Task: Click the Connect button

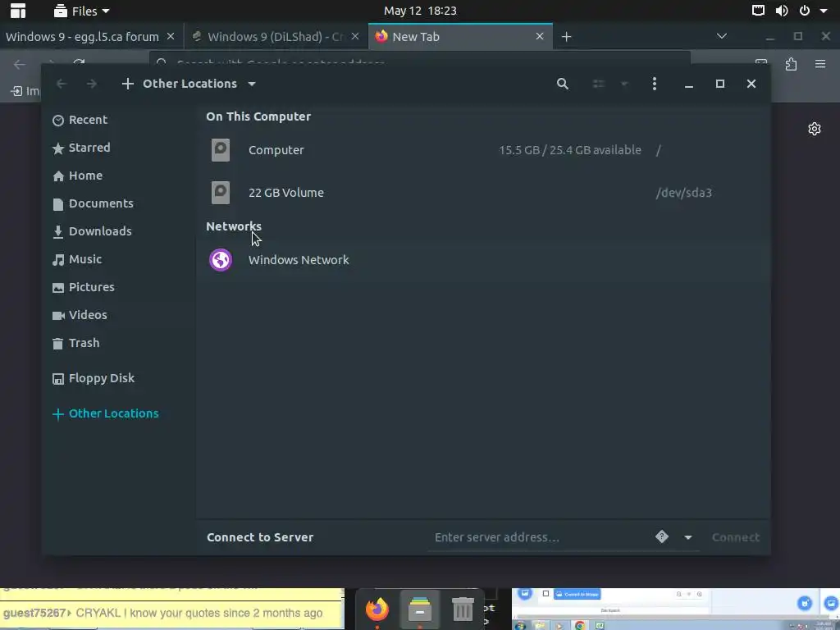Action: pyautogui.click(x=736, y=537)
